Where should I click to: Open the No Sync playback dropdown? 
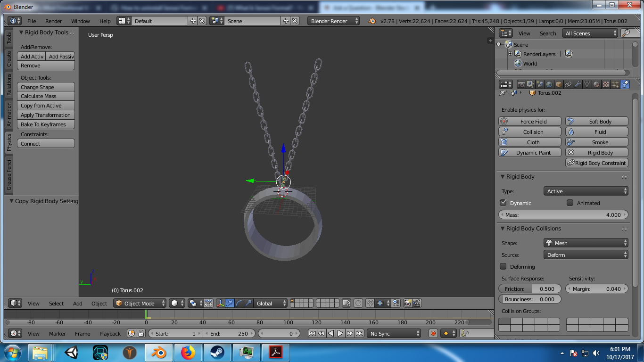point(394,333)
